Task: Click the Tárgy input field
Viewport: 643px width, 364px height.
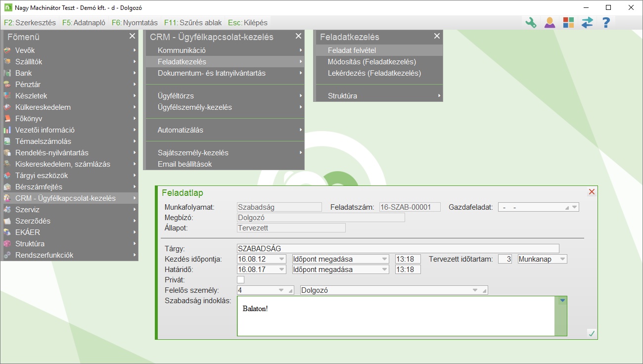Action: tap(398, 248)
